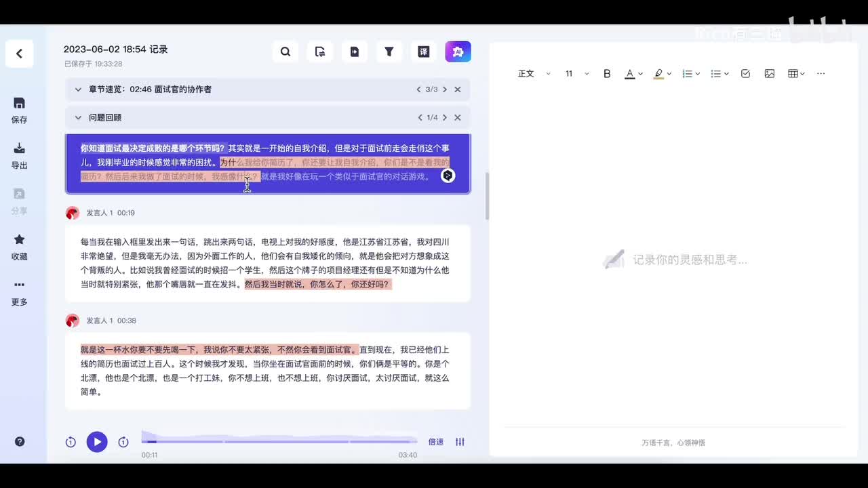Open the font size 11 dropdown
The height and width of the screenshot is (488, 868).
tap(576, 74)
